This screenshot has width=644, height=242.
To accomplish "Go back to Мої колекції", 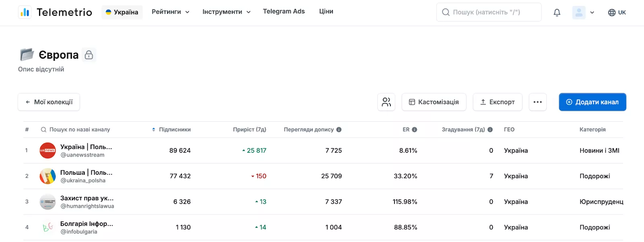I will (49, 102).
